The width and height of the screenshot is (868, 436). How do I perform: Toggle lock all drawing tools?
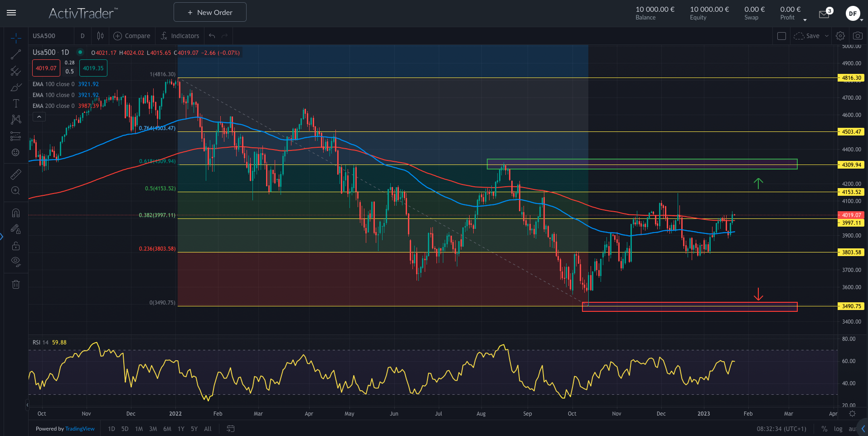point(16,246)
